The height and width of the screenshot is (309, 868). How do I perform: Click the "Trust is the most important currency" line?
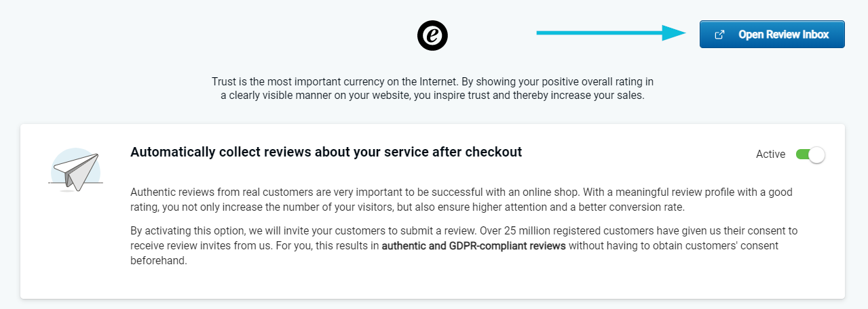coord(432,81)
